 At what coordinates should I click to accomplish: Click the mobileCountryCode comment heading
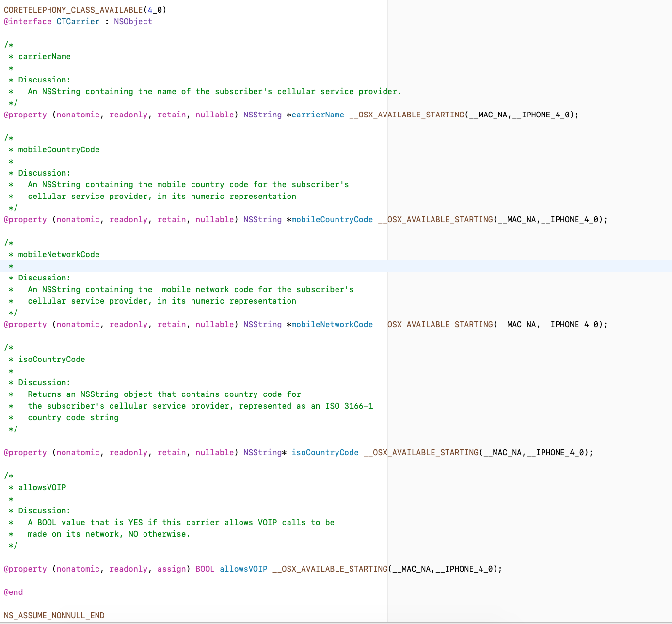coord(59,149)
